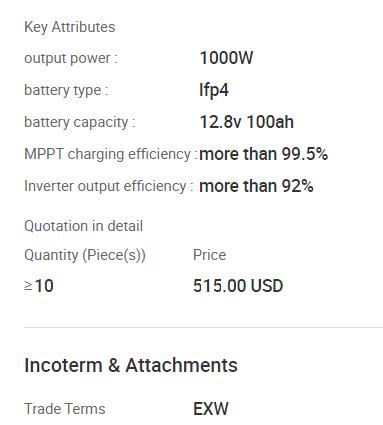Viewport: 383px width, 425px height.
Task: Click the Quotation in detail heading
Action: (84, 226)
